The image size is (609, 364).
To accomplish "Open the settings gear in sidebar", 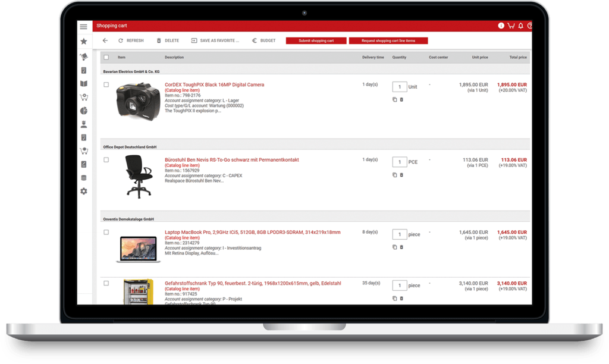I will 83,192.
